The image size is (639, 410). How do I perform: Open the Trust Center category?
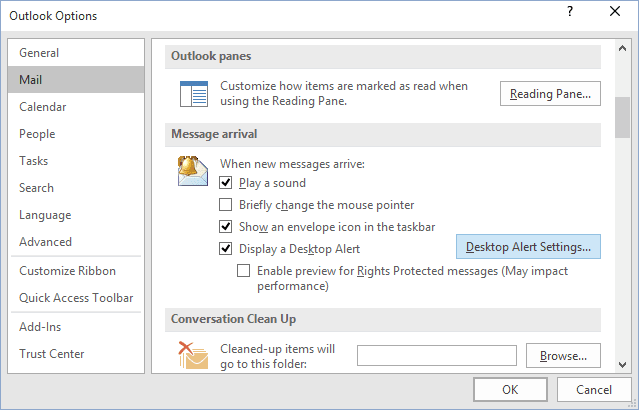pos(76,354)
